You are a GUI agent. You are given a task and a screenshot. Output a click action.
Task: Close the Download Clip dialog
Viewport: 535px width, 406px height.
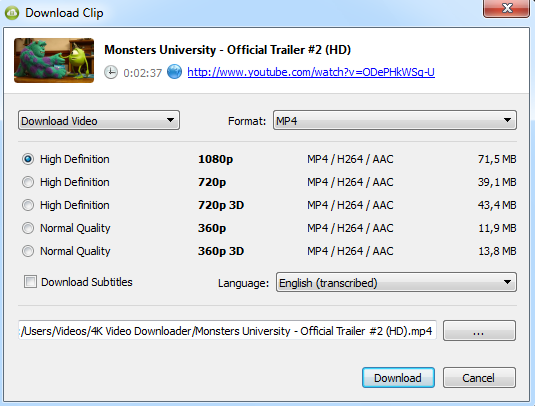click(x=506, y=8)
